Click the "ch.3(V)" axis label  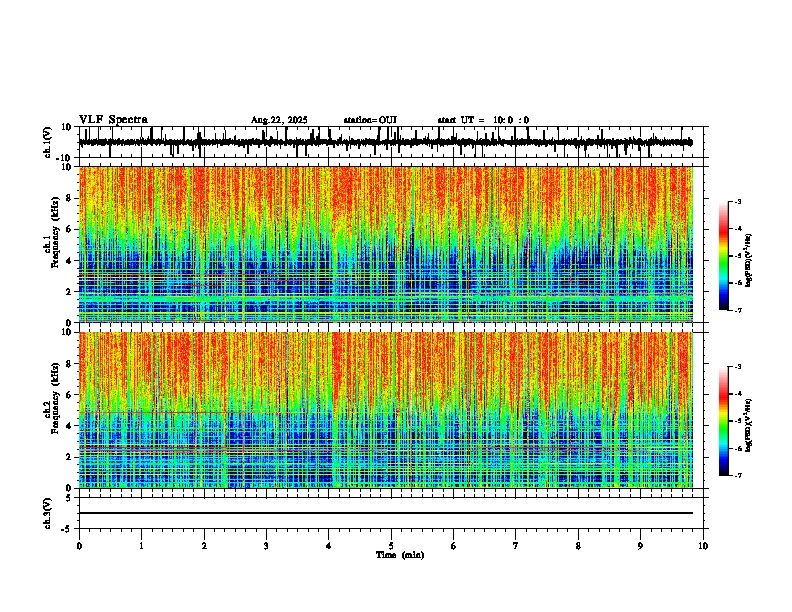click(x=48, y=514)
